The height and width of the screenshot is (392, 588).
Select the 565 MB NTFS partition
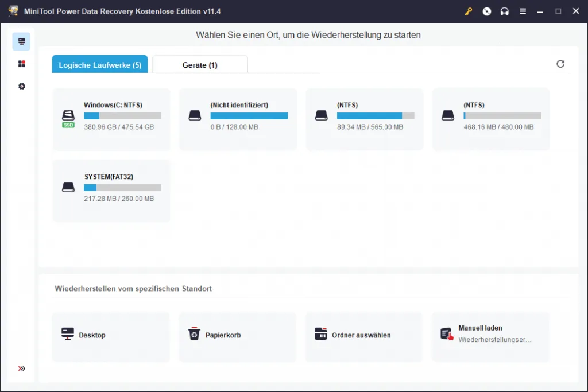pyautogui.click(x=364, y=119)
